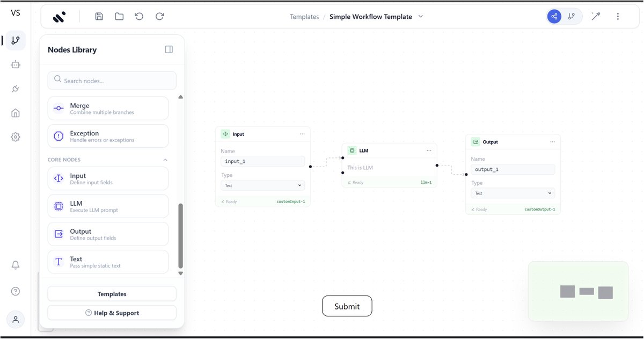Open the Input node Type dropdown
The image size is (644, 339).
click(x=263, y=185)
